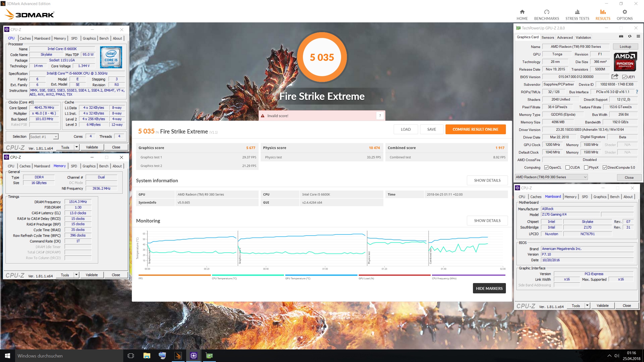The width and height of the screenshot is (644, 362).
Task: Open the computer monitor taskbar icon
Action: pos(162,356)
